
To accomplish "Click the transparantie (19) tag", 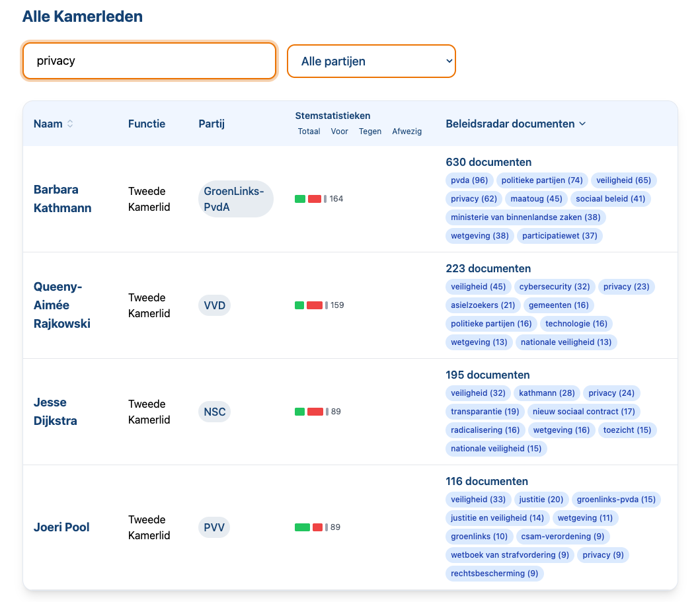I will pyautogui.click(x=485, y=412).
